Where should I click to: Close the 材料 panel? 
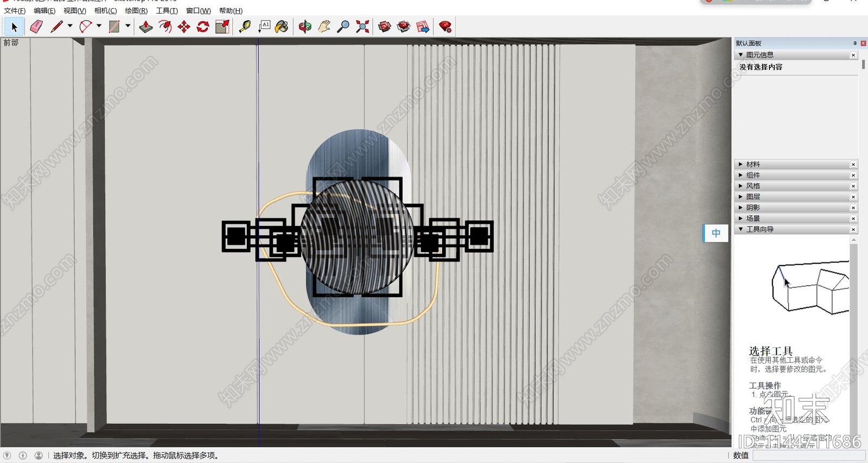pyautogui.click(x=853, y=164)
